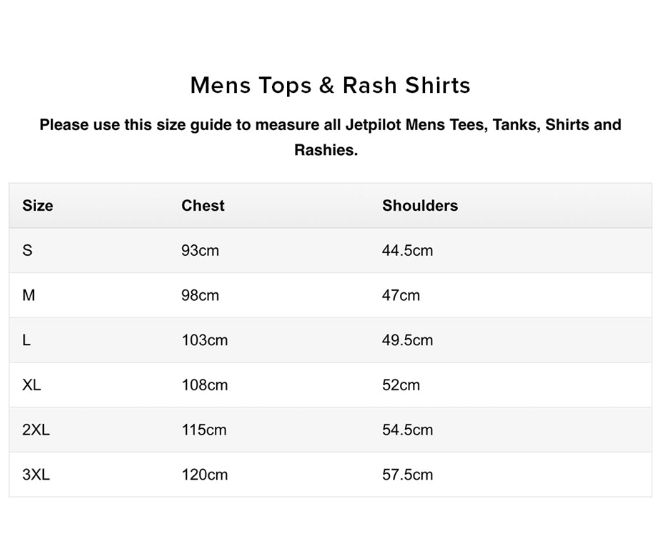Image resolution: width=665 pixels, height=534 pixels.
Task: Select the 2XL size row label
Action: click(x=35, y=430)
